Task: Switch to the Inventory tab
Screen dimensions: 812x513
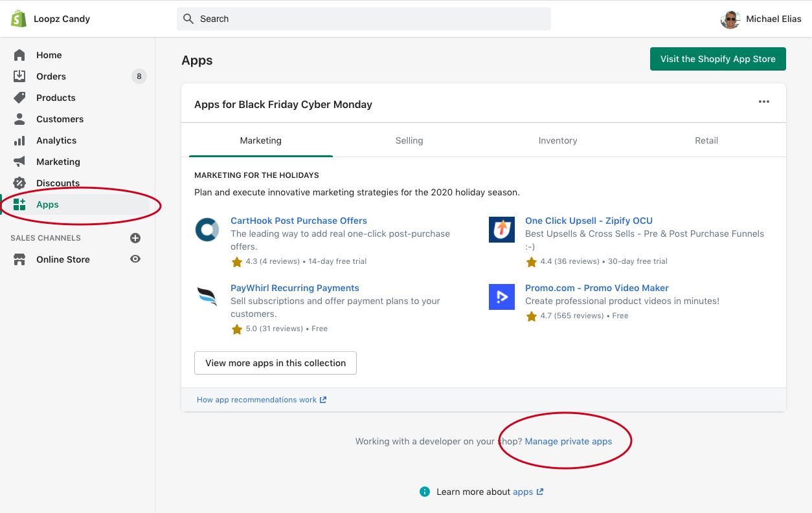Action: (558, 140)
